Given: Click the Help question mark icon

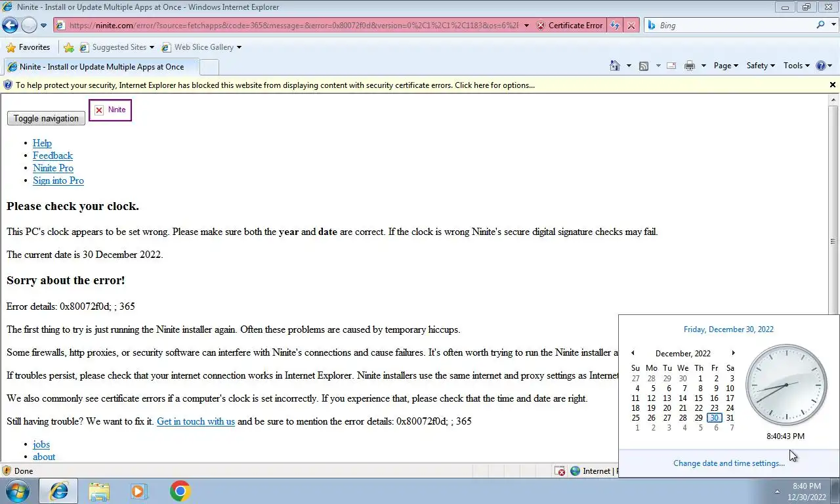Looking at the screenshot, I should 821,66.
